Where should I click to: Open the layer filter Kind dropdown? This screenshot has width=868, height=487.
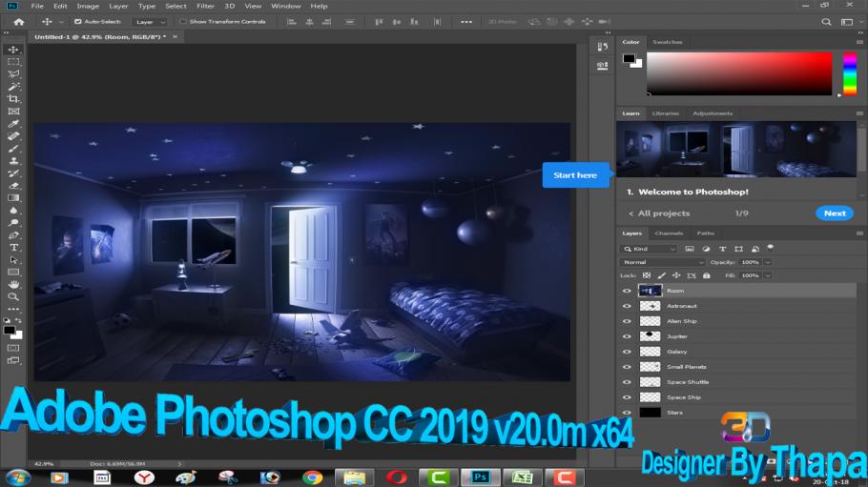click(649, 249)
